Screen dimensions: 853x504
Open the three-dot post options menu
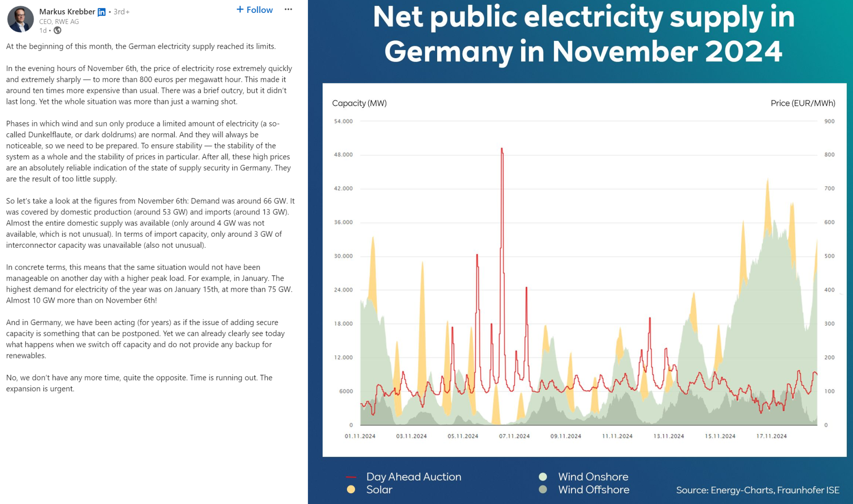288,9
